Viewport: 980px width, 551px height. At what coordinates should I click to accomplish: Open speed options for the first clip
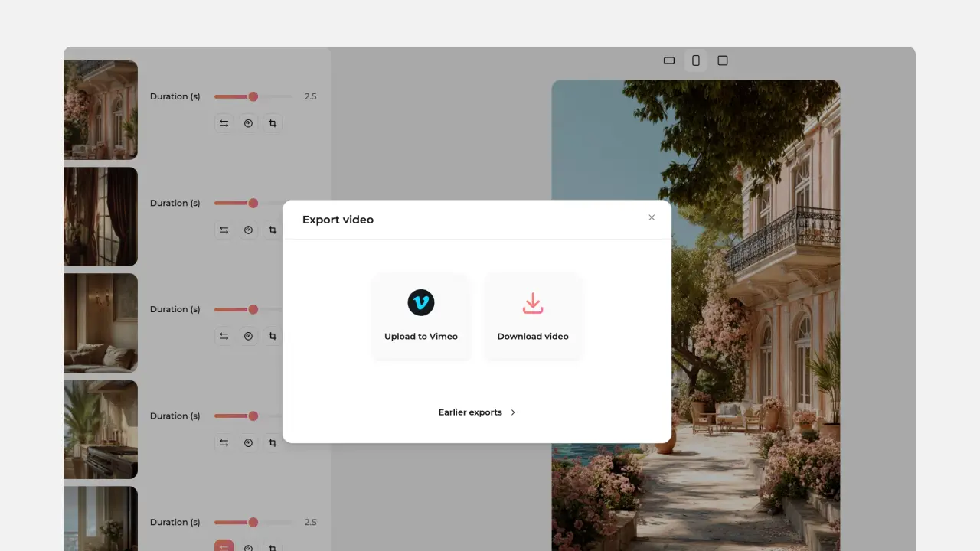(x=248, y=123)
